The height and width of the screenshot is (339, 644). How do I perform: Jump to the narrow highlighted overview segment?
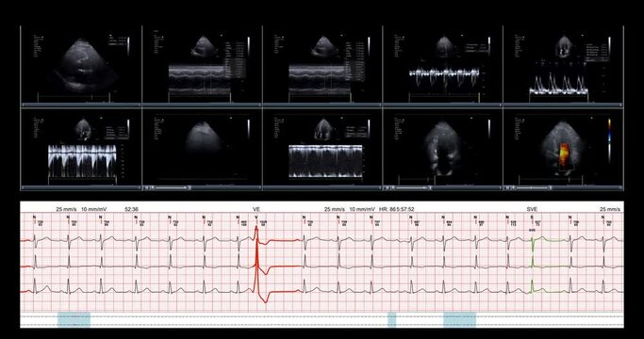(392, 320)
